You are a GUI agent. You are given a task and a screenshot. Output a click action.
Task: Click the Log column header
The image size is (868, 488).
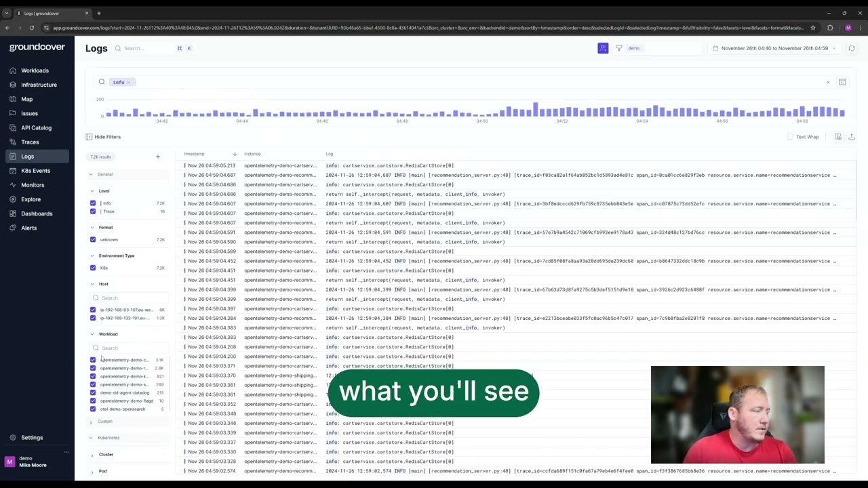pyautogui.click(x=329, y=154)
